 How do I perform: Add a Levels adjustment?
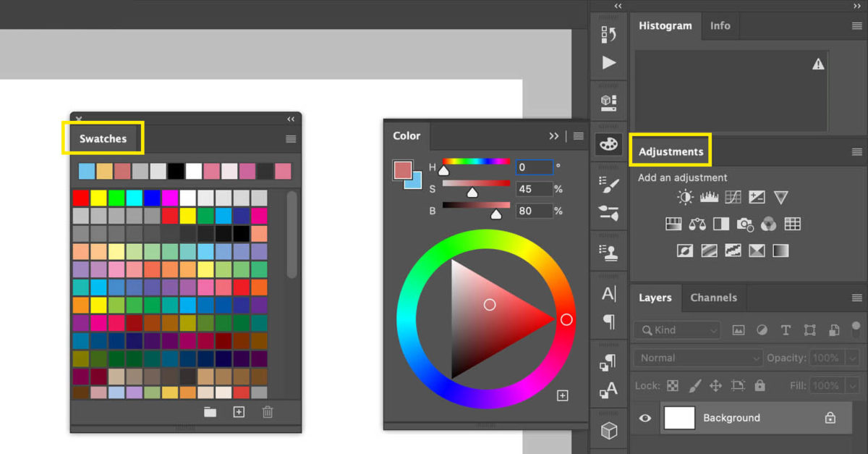pos(709,197)
